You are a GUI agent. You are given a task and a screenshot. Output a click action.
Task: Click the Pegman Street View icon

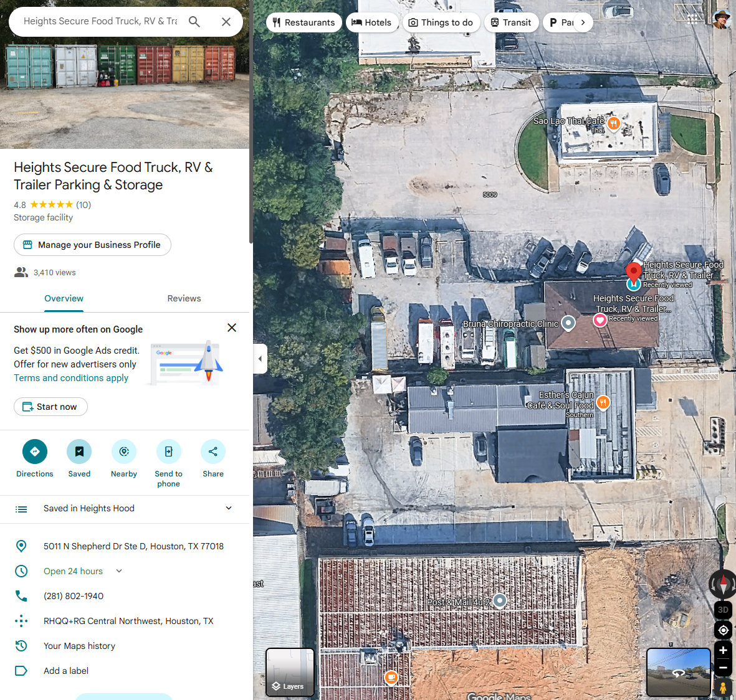[x=724, y=688]
